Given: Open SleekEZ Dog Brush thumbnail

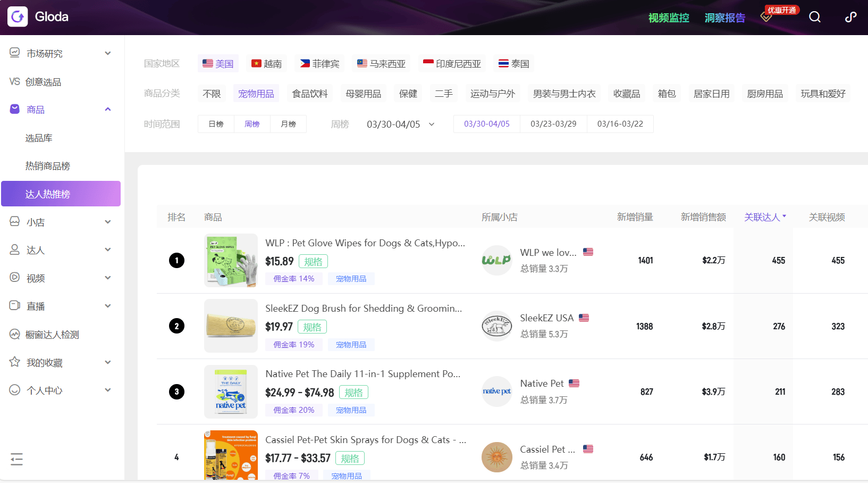Looking at the screenshot, I should (231, 326).
